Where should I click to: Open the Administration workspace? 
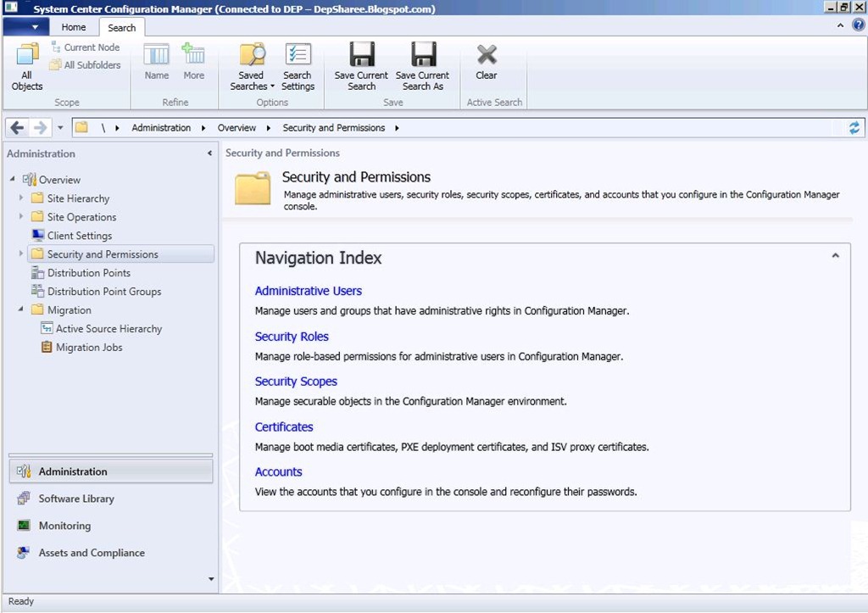pyautogui.click(x=111, y=471)
